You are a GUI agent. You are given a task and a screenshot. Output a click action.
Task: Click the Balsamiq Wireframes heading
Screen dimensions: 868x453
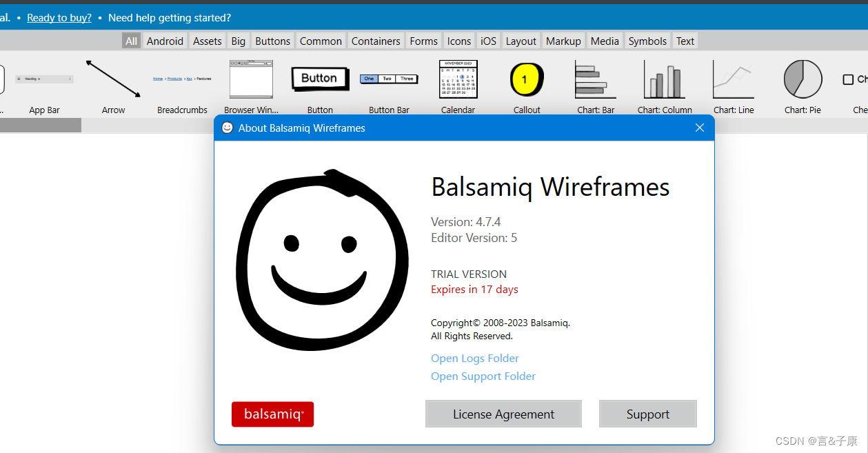(x=551, y=188)
